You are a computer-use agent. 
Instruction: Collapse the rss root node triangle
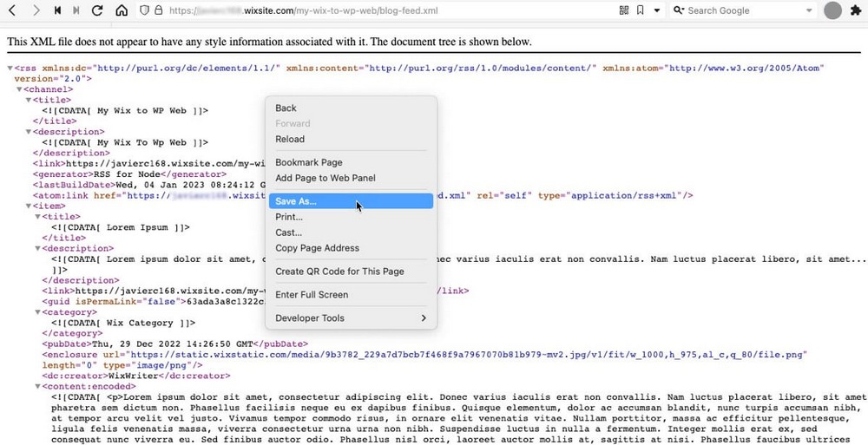(10, 68)
